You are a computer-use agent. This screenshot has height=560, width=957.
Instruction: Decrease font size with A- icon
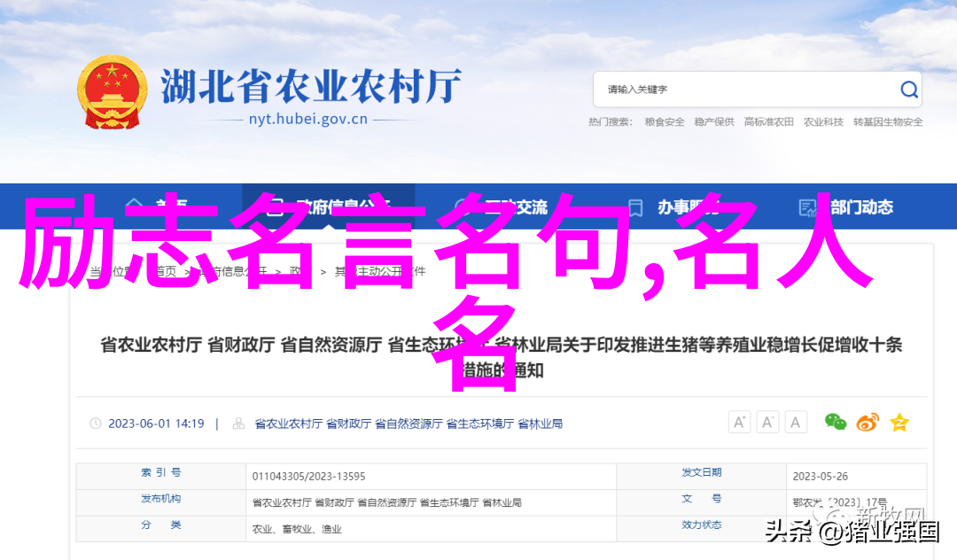(768, 423)
